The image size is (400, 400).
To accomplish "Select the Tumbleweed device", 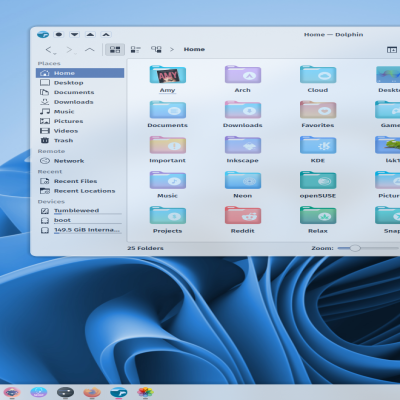I will click(x=80, y=211).
